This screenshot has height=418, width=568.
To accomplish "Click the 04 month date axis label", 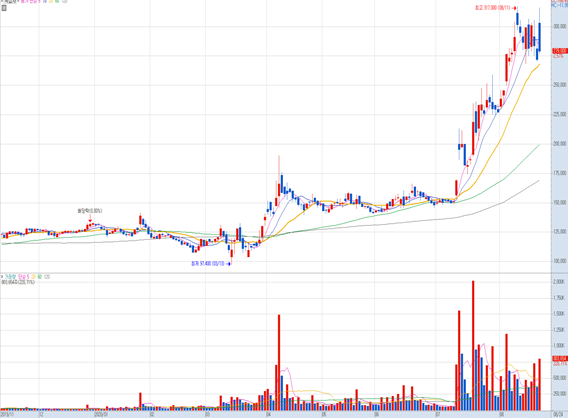I will [x=268, y=414].
